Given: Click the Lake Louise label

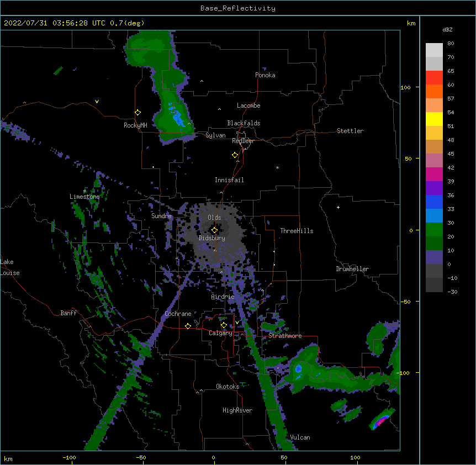Looking at the screenshot, I should click(x=10, y=267).
